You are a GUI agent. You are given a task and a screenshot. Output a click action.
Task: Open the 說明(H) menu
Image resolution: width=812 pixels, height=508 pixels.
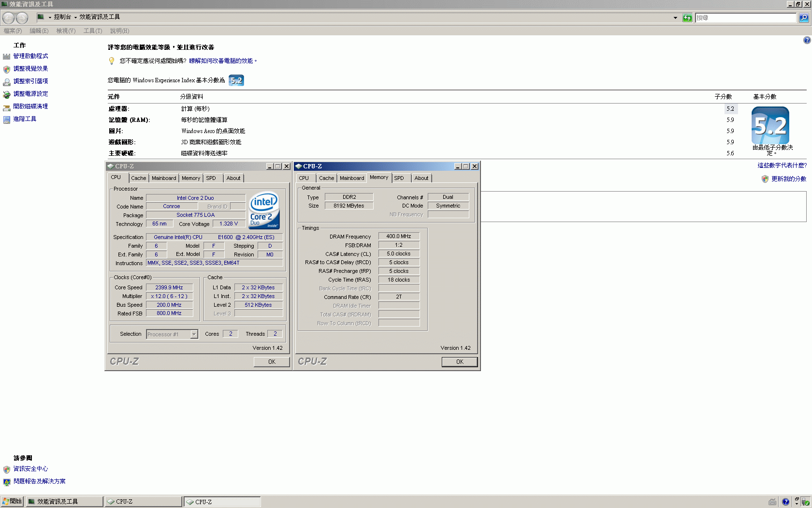pos(119,31)
